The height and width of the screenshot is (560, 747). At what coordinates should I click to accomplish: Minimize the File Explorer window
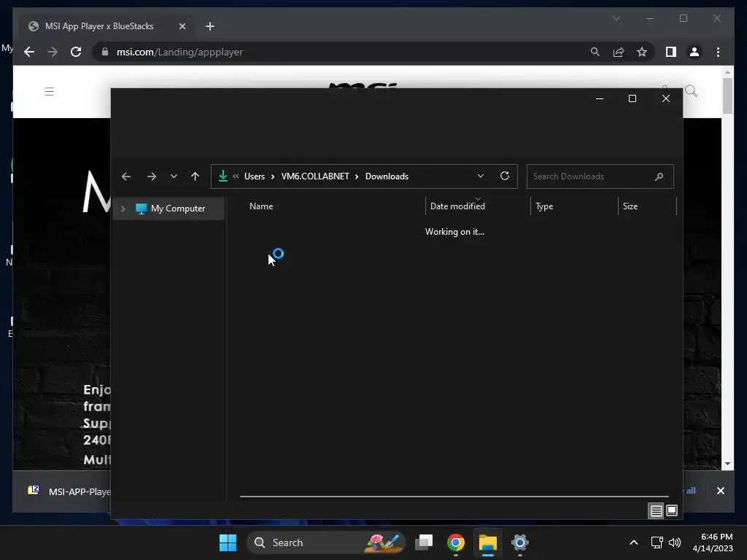tap(600, 98)
